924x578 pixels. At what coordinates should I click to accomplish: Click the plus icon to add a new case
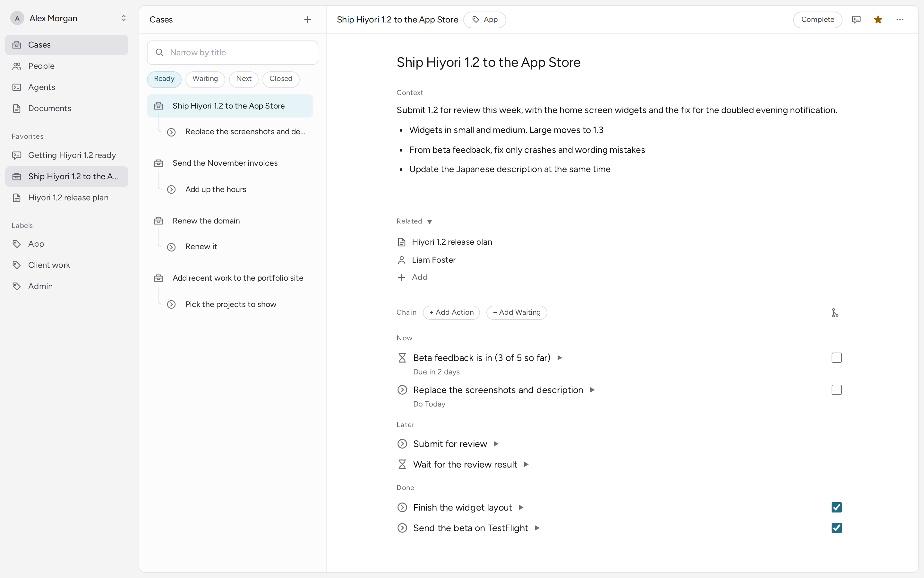tap(307, 20)
